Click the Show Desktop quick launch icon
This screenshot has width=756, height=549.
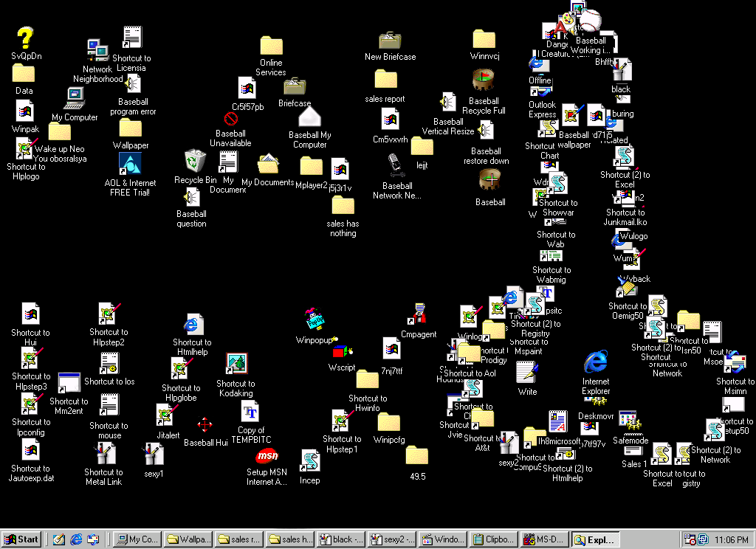[x=59, y=539]
